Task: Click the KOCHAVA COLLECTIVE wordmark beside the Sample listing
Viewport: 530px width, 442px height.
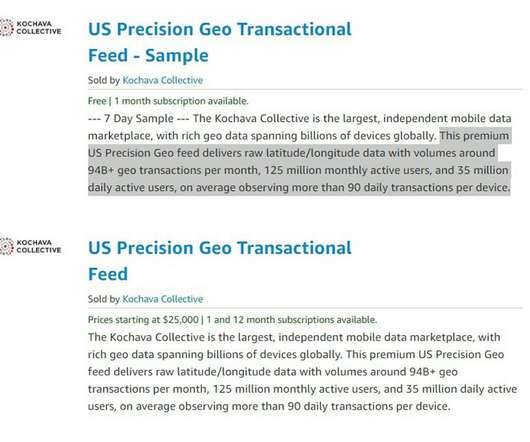Action: 39,28
